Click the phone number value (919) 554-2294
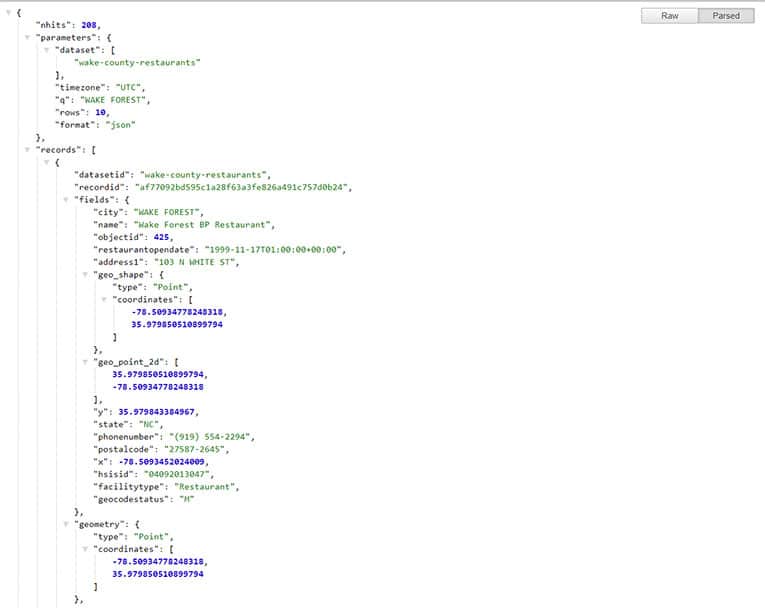Image resolution: width=765 pixels, height=608 pixels. click(x=212, y=436)
